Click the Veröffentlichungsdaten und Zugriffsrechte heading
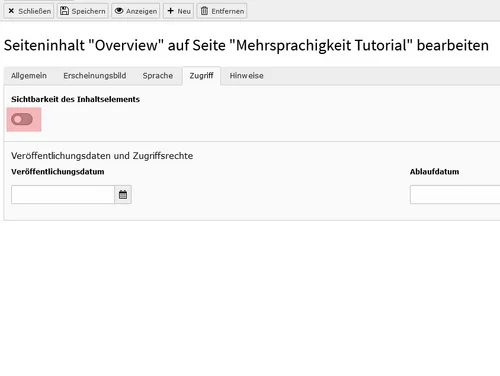 click(x=102, y=156)
